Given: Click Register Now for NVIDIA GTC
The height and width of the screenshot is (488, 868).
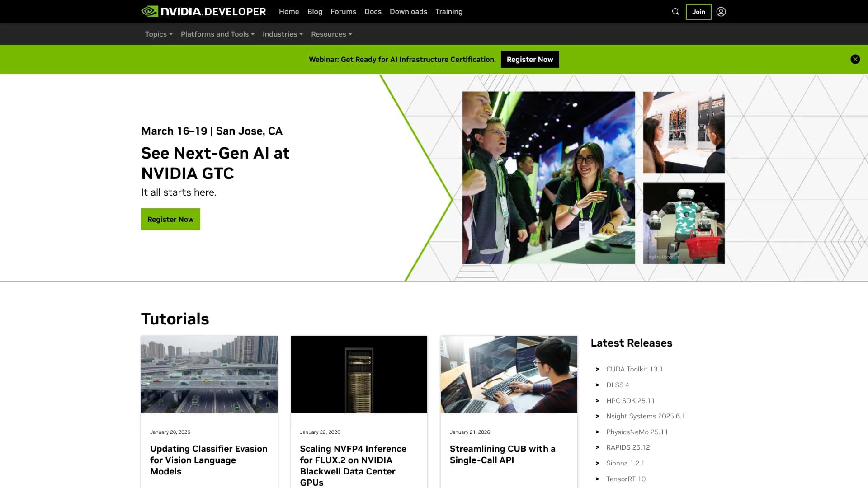Looking at the screenshot, I should 170,219.
